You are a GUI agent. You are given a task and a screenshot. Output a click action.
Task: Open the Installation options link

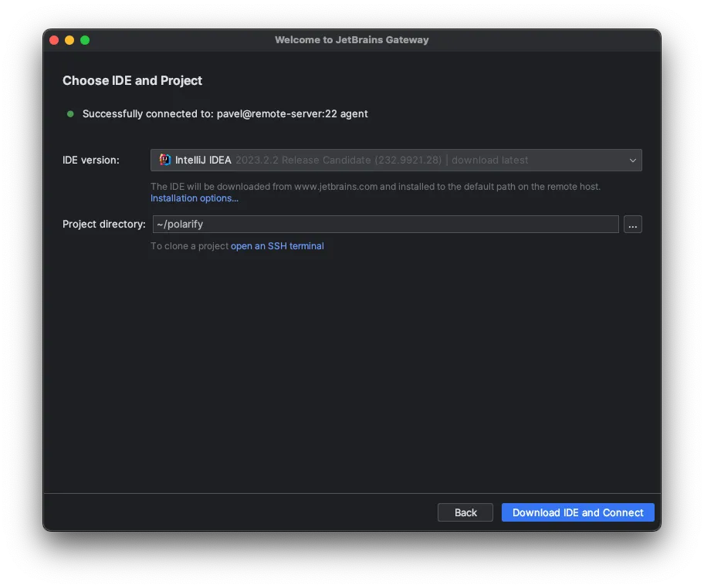(x=195, y=198)
